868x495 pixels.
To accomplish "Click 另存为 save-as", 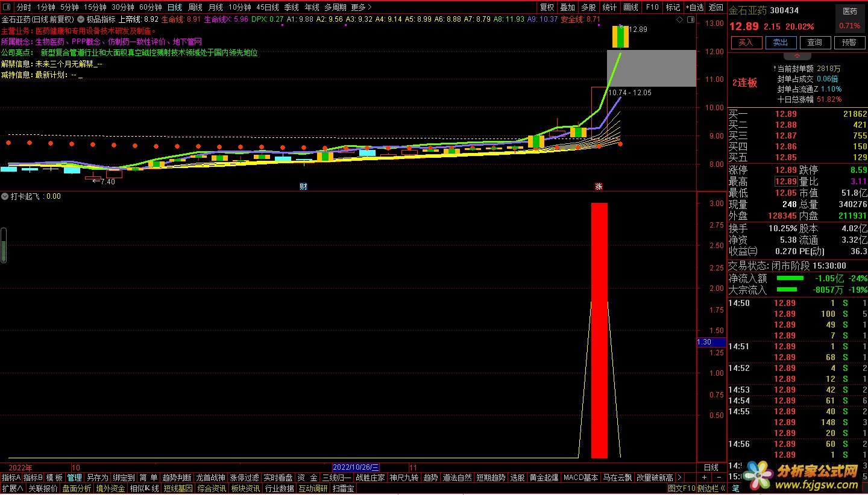I will pos(98,478).
